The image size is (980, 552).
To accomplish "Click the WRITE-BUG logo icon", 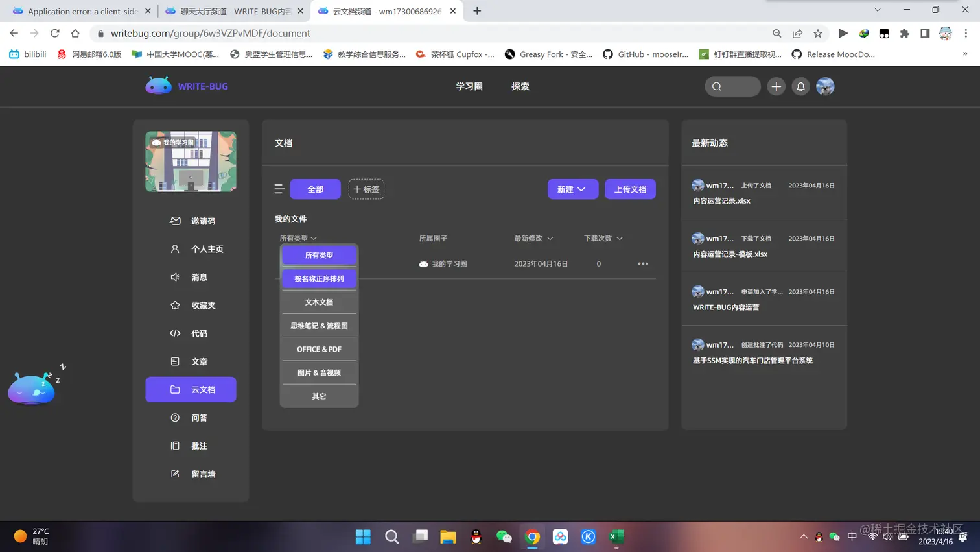I will [x=158, y=86].
